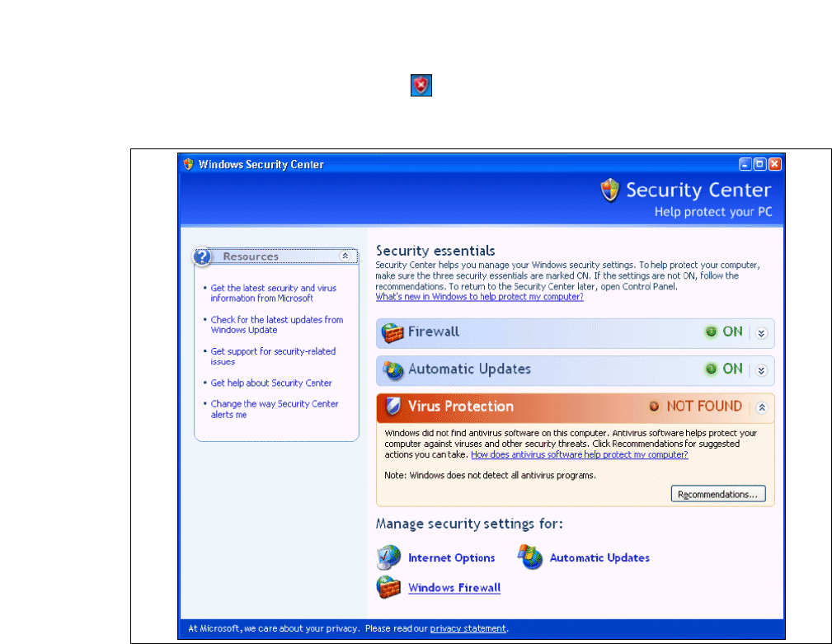832x644 pixels.
Task: Click the 'Help protect your PC' tagline
Action: point(713,212)
